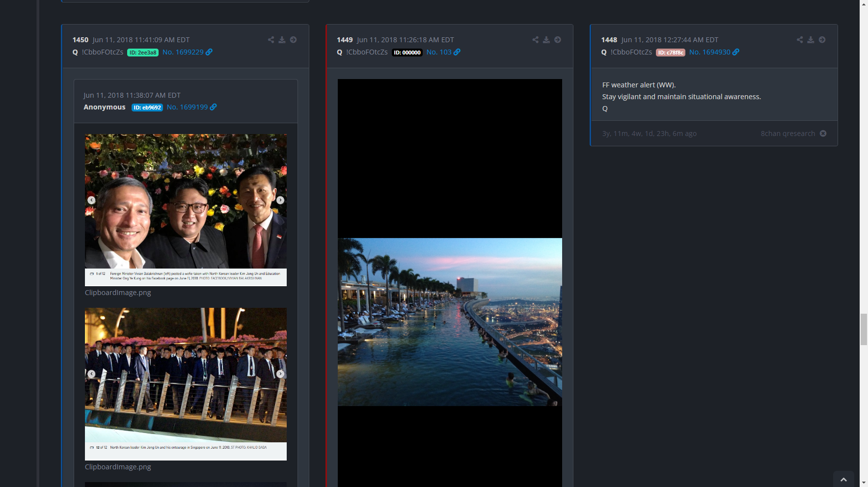Click the Anonymous poster name
This screenshot has width=868, height=487.
(105, 107)
